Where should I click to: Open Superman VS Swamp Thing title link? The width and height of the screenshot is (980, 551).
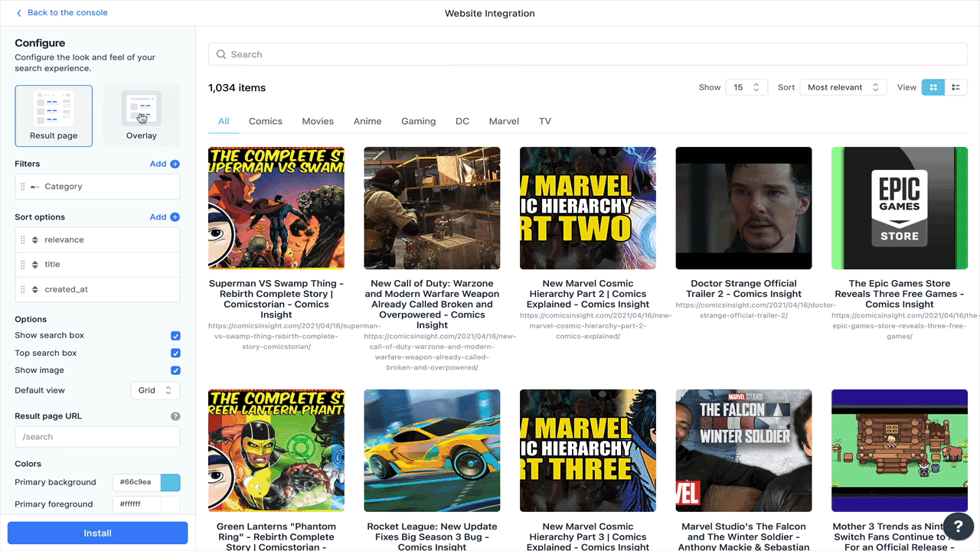point(276,299)
